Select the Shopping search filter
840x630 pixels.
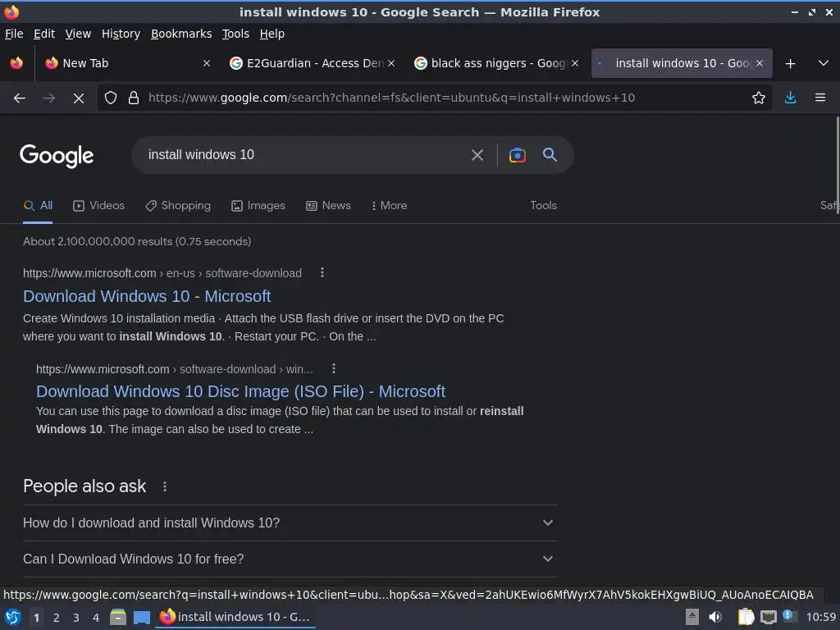pos(178,206)
